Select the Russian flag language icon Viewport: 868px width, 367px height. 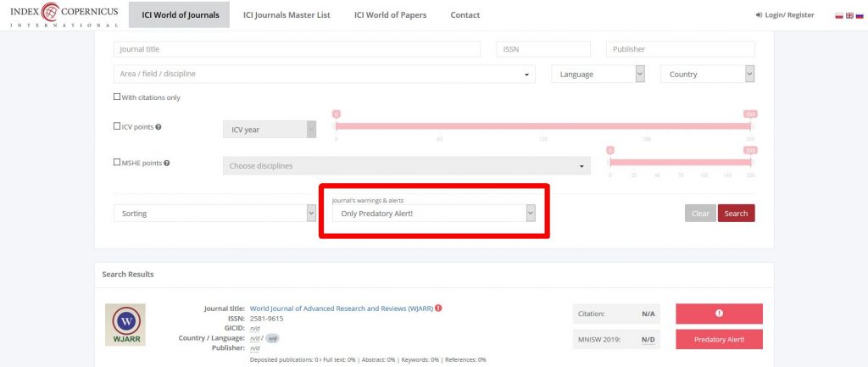[x=860, y=15]
